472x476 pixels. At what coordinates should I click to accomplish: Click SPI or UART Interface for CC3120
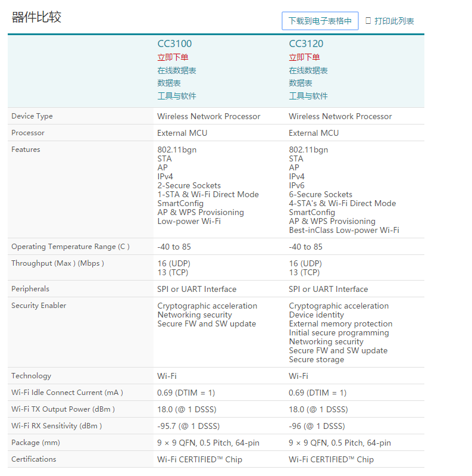point(328,289)
